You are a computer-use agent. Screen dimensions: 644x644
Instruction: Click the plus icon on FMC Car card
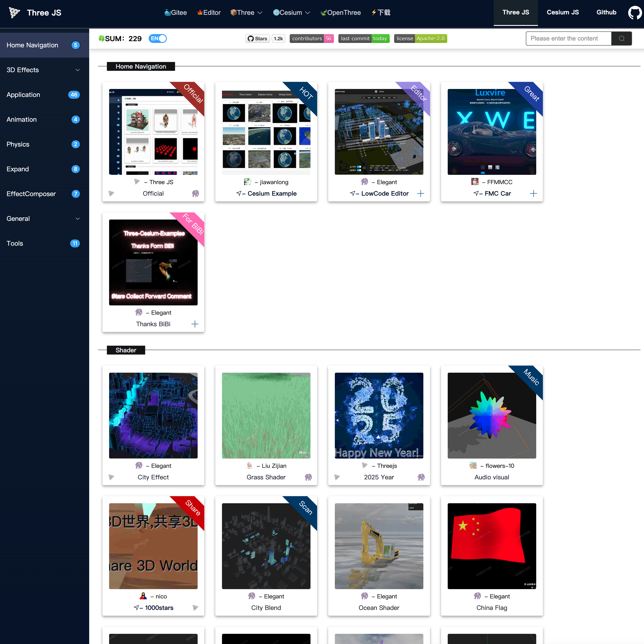533,193
